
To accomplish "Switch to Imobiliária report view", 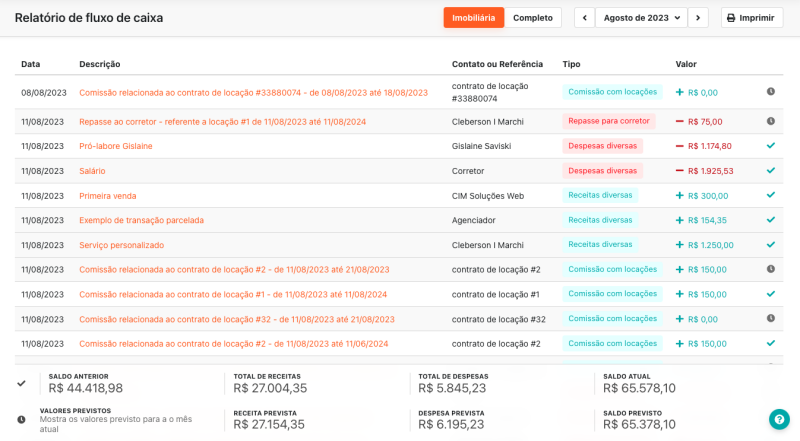I will 474,18.
